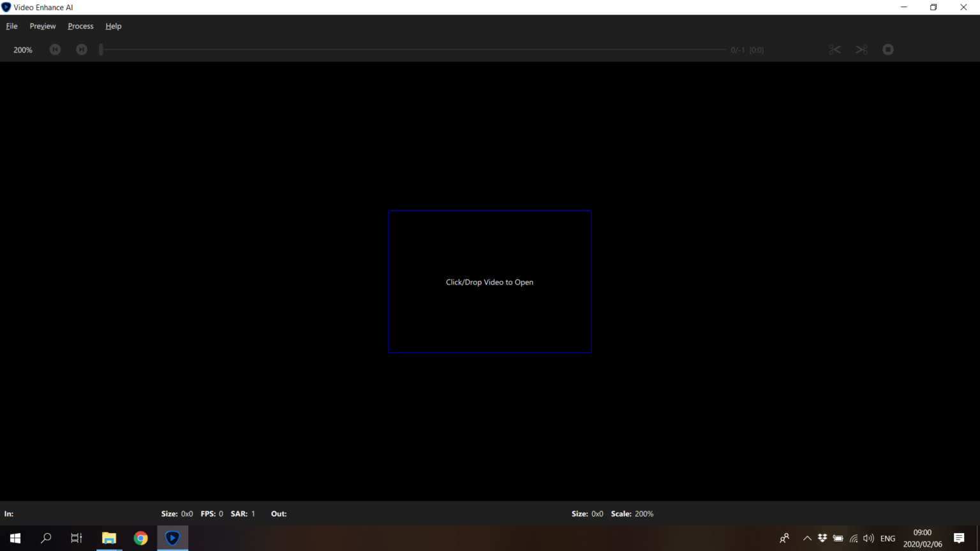Click the In: label in status bar

[9, 513]
